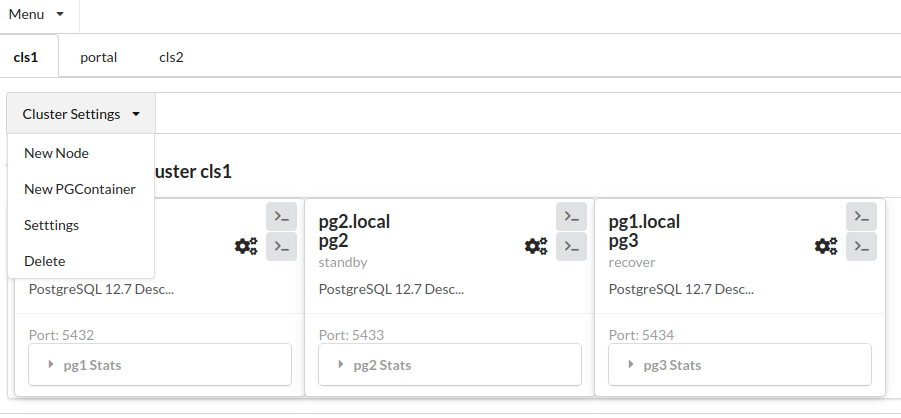This screenshot has width=901, height=418.
Task: Open lower terminal icon on pg3 card
Action: (x=861, y=247)
